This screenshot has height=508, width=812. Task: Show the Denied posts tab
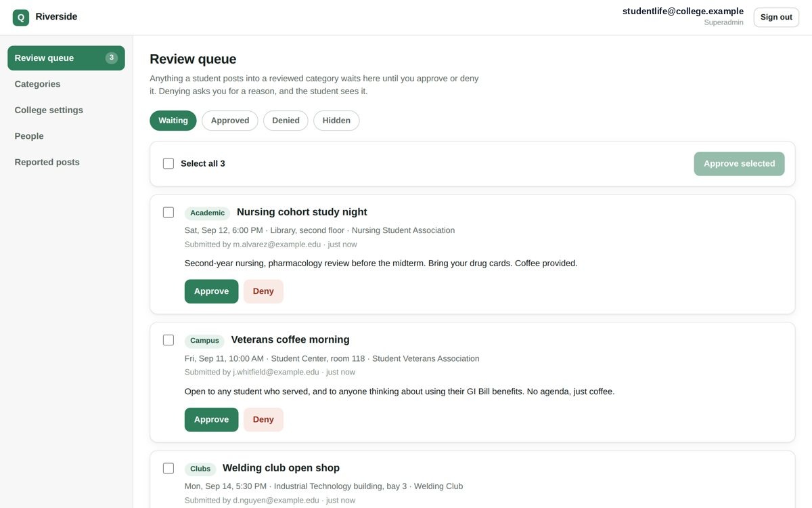(x=286, y=121)
